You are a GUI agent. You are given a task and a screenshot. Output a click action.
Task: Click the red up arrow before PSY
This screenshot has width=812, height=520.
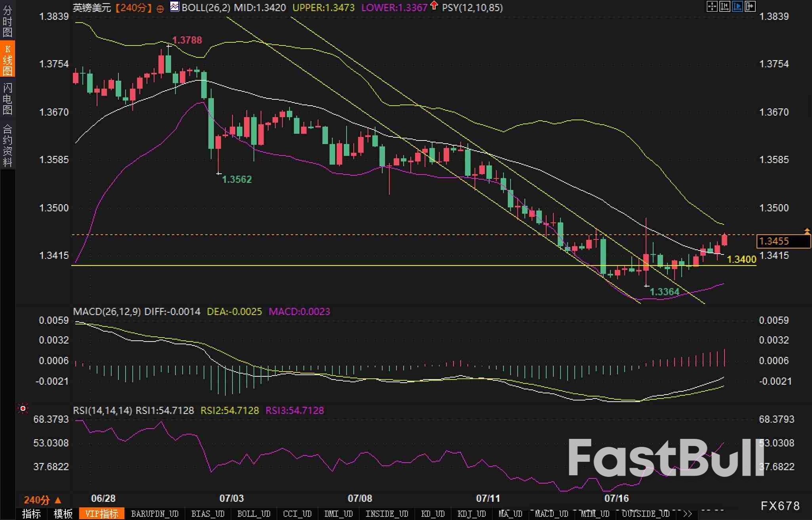(434, 6)
